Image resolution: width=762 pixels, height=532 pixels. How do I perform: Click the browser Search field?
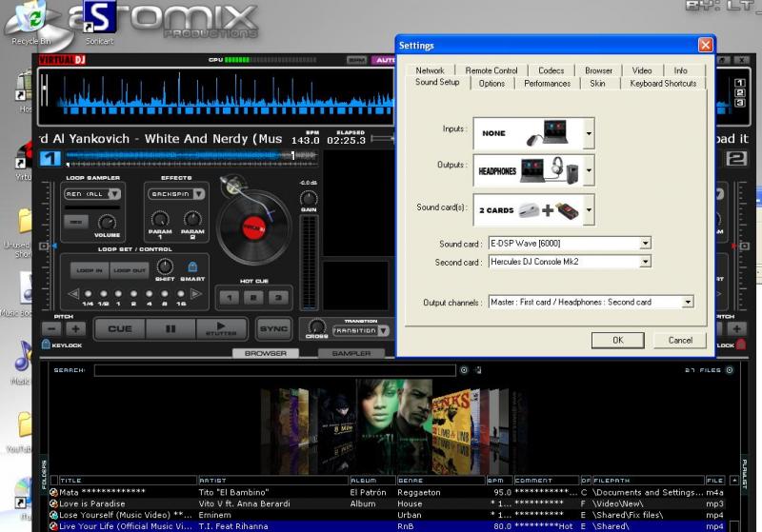click(275, 370)
